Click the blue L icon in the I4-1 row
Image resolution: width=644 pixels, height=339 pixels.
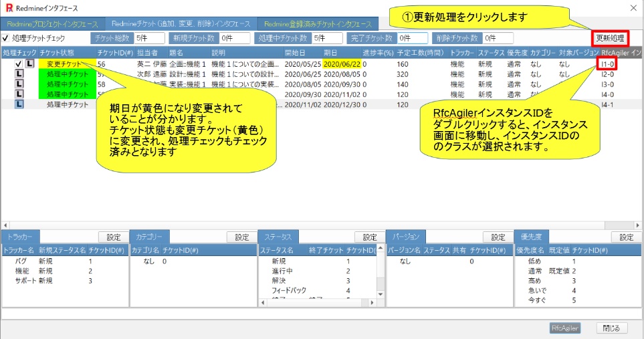19,104
